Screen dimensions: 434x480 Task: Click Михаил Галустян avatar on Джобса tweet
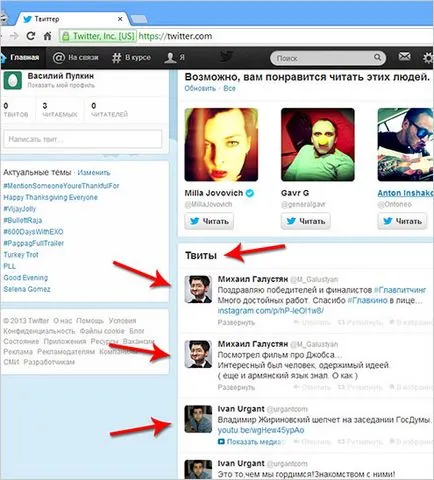pyautogui.click(x=198, y=354)
